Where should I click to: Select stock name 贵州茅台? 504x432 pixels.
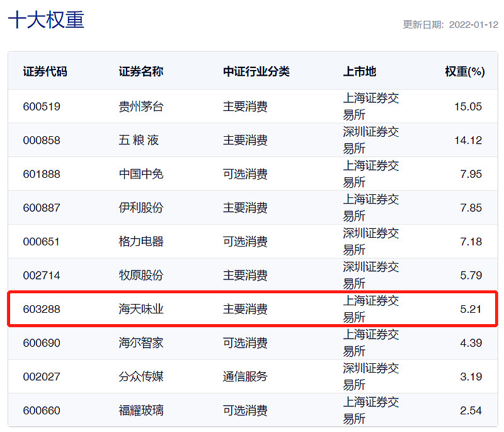coord(141,107)
